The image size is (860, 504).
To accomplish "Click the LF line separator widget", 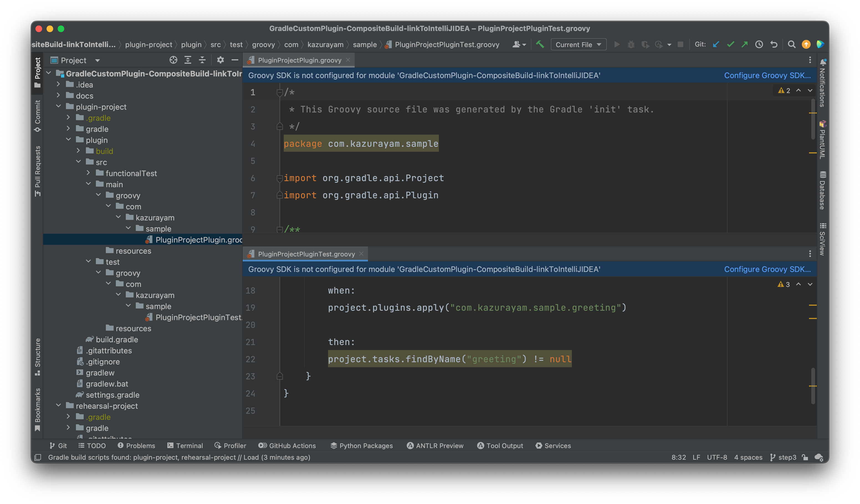I will tap(697, 457).
